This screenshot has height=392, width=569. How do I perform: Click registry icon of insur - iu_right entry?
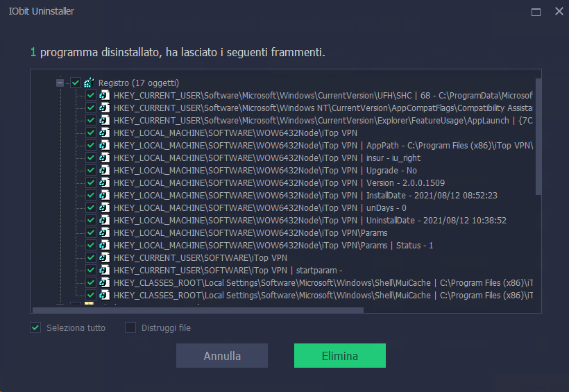105,158
